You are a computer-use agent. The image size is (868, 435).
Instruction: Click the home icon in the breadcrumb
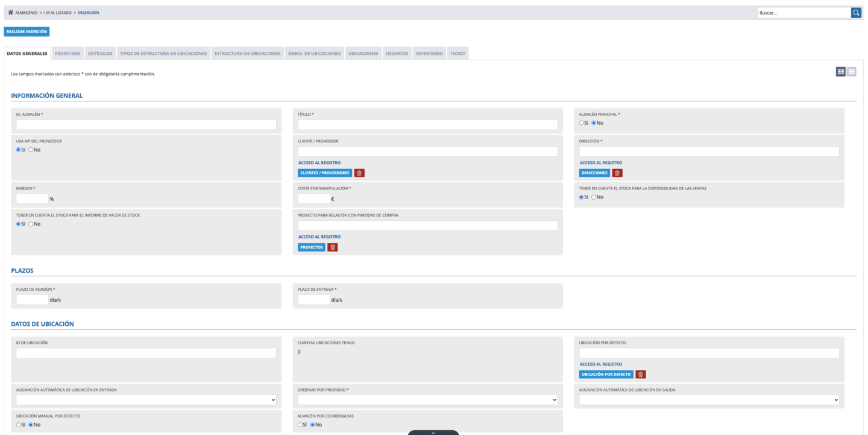click(x=11, y=13)
